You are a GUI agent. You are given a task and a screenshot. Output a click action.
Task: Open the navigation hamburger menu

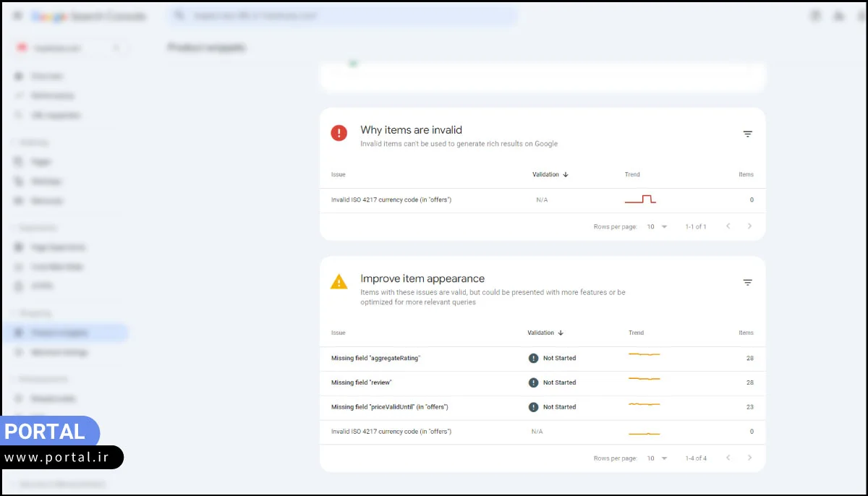[17, 15]
